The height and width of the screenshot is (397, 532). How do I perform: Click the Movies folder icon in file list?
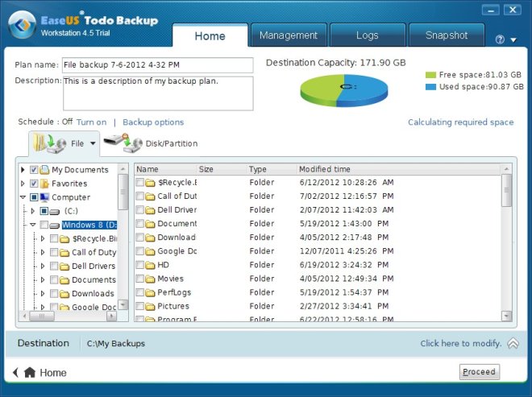[x=150, y=279]
